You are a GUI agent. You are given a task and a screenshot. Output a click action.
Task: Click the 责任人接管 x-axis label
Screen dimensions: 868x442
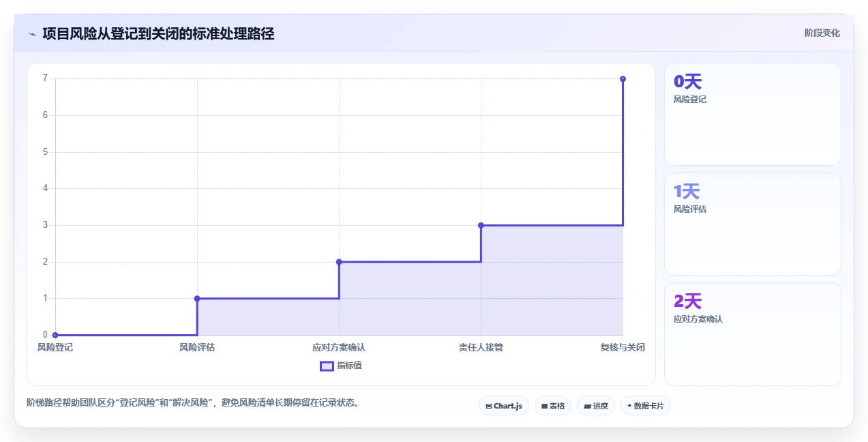pos(481,347)
